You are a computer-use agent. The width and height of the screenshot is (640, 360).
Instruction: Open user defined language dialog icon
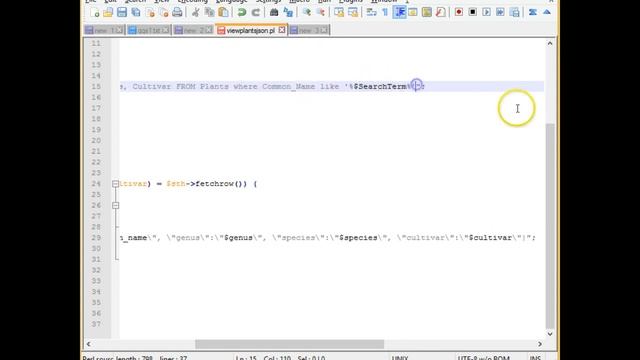(x=413, y=12)
